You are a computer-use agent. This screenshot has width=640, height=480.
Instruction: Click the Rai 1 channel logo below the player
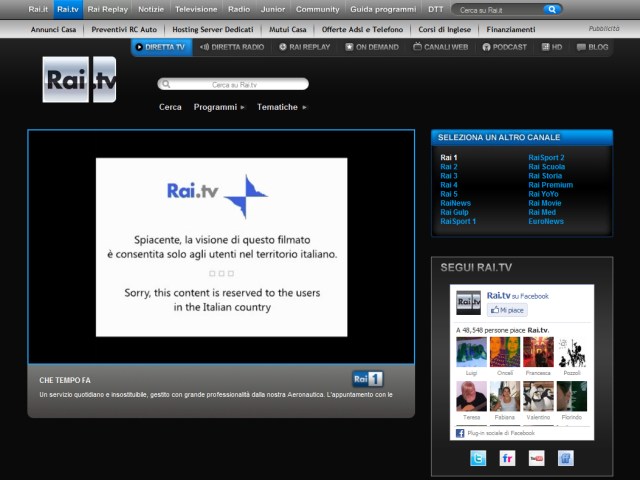(x=367, y=379)
